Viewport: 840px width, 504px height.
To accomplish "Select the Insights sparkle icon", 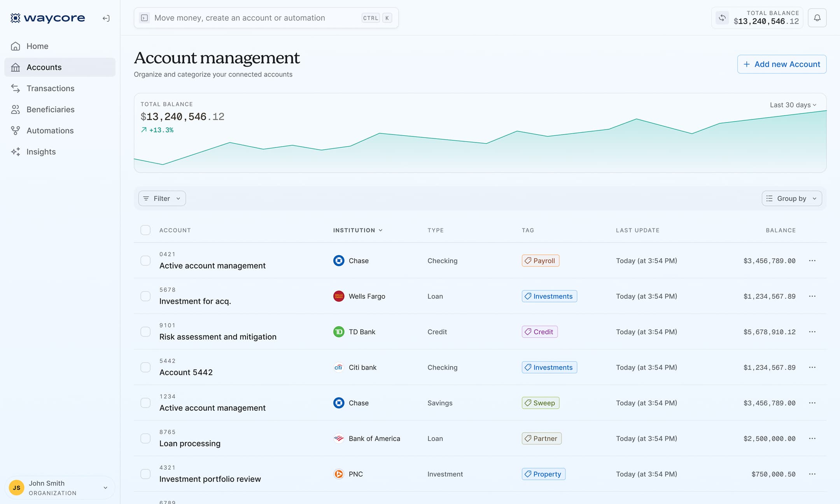I will 16,152.
